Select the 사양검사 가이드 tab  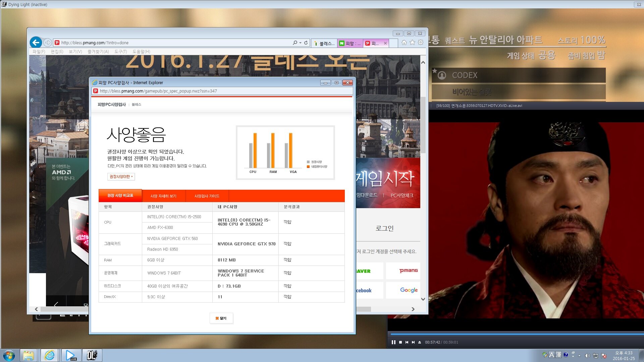tap(207, 196)
